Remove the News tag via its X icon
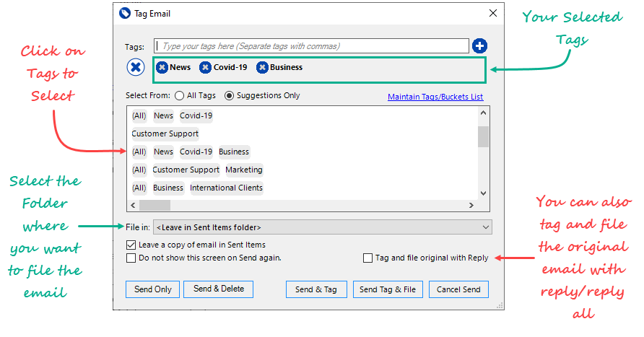Viewport: 644px width, 337px height. 162,67
